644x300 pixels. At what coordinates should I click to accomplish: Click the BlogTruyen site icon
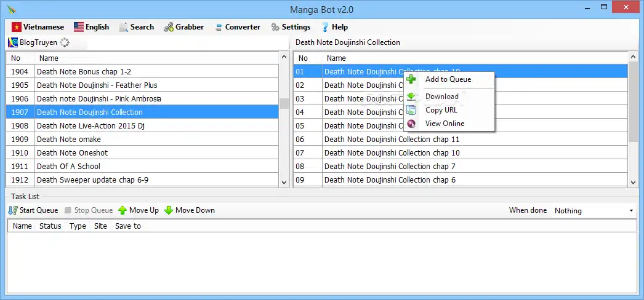pos(13,42)
